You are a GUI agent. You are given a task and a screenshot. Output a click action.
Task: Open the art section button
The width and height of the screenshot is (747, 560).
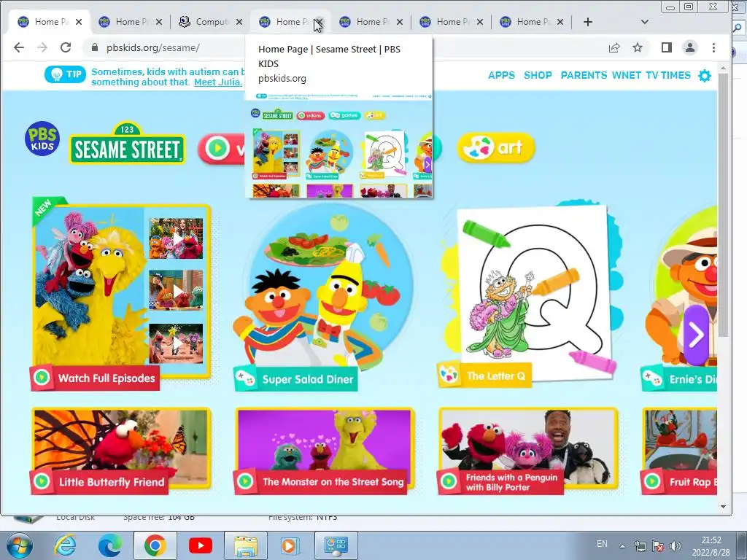496,147
